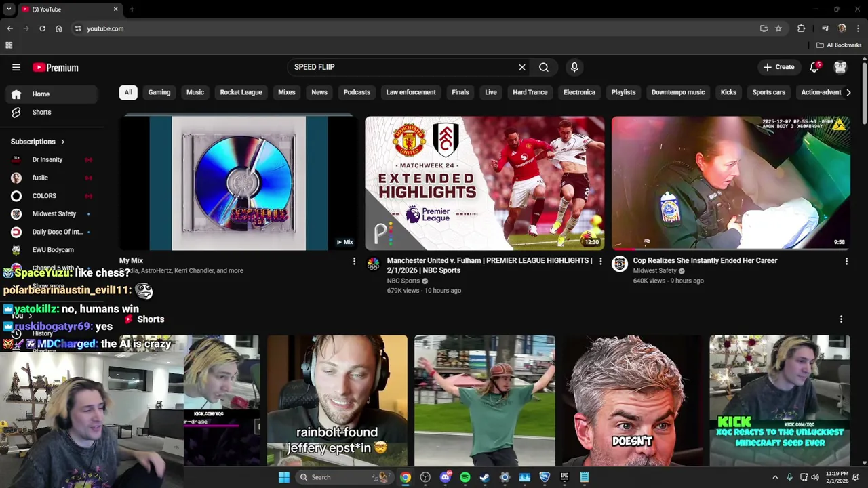Open Epic Games launcher from taskbar
This screenshot has width=868, height=488.
click(x=564, y=477)
